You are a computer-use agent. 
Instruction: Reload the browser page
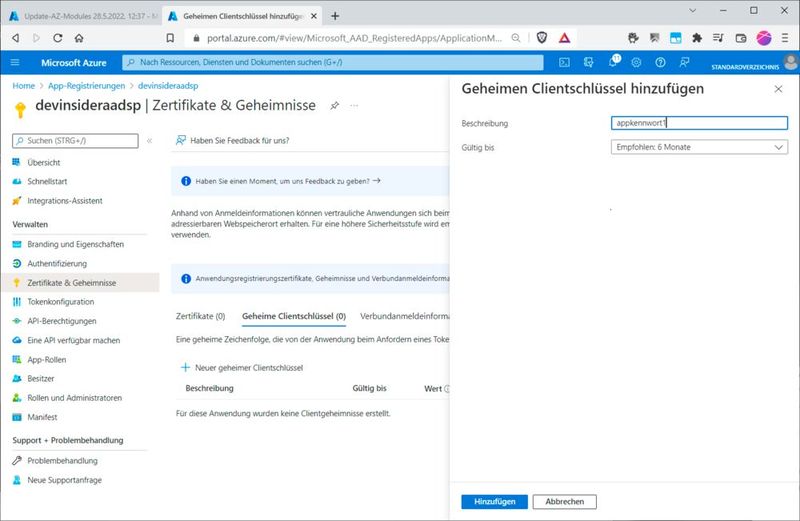tap(58, 38)
